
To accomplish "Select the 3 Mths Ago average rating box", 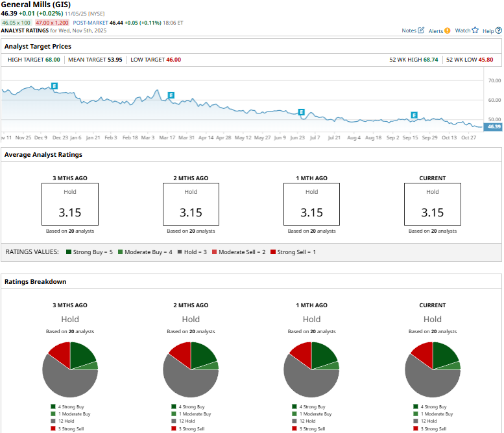I will point(70,204).
